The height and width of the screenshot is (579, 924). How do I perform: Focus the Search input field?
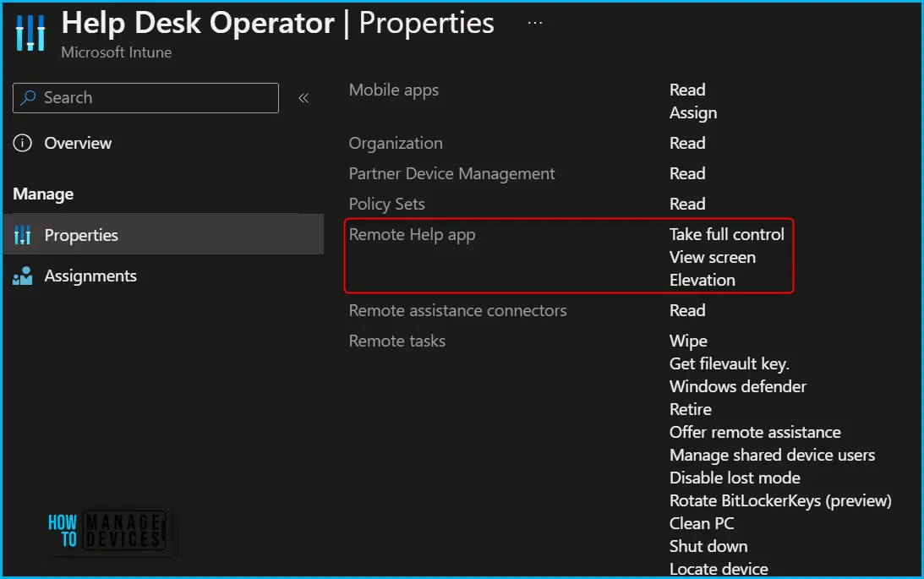coord(145,98)
